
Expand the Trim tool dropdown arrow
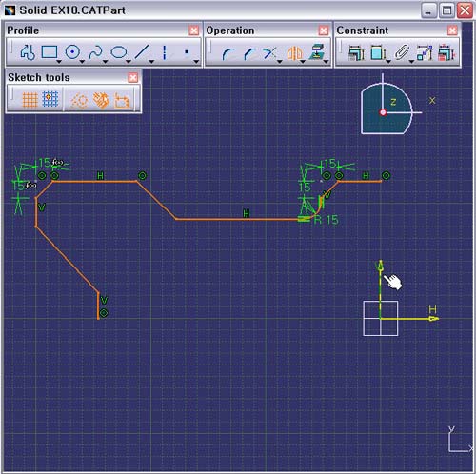[x=280, y=62]
